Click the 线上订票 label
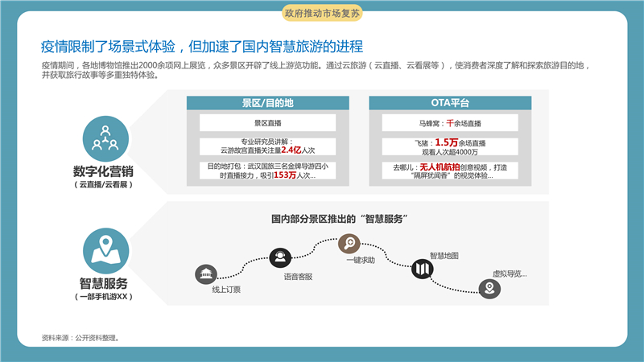The image size is (644, 362). coord(226,290)
